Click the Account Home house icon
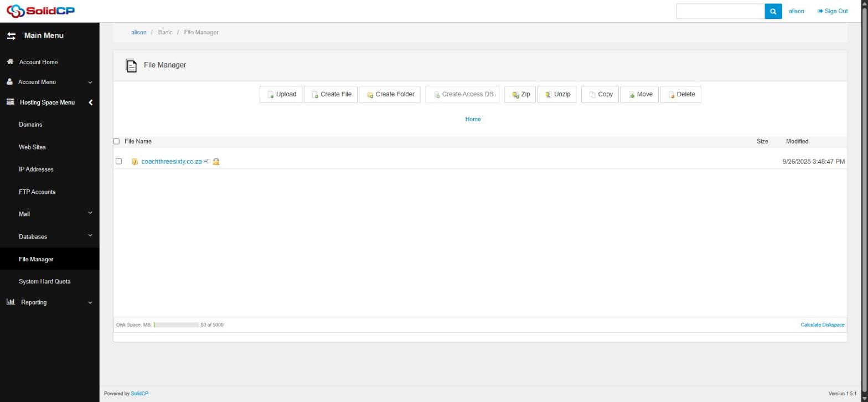This screenshot has height=402, width=868. [10, 62]
